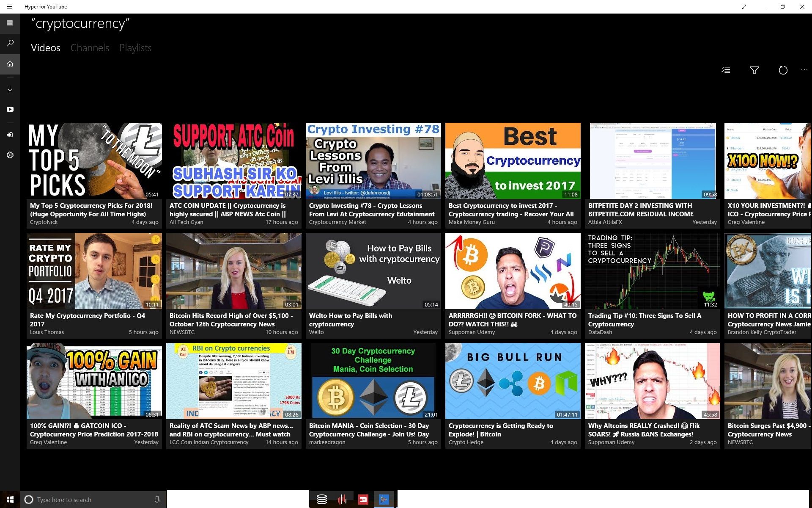Open the HOW TO PROFIT video thumbnail
The image size is (812, 508).
768,271
